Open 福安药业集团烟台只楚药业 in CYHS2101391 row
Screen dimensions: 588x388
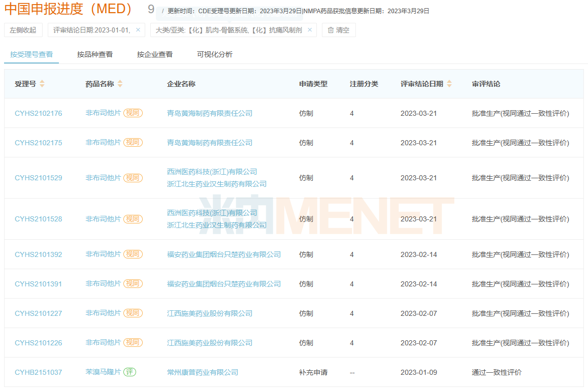[224, 284]
